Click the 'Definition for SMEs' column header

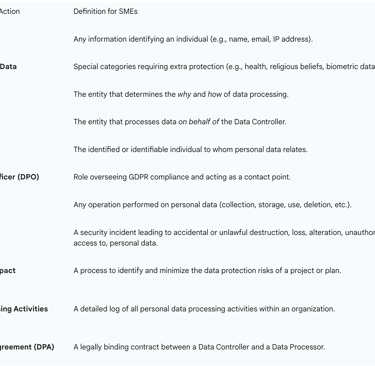pyautogui.click(x=105, y=11)
